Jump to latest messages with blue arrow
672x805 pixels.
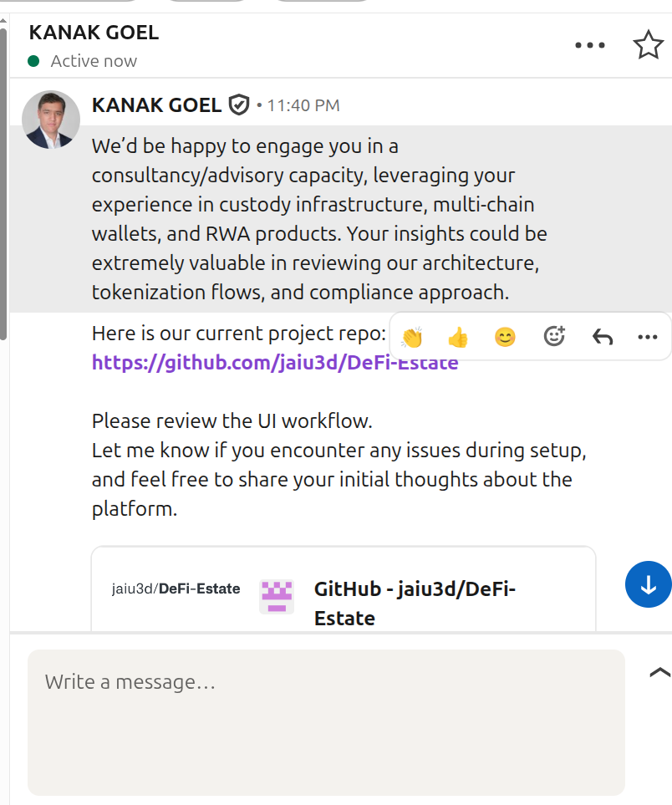tap(648, 584)
